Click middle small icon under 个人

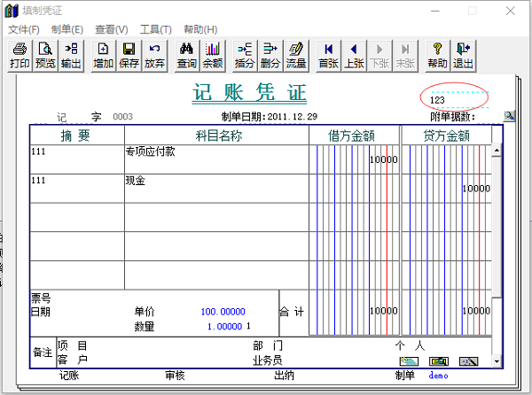(439, 361)
